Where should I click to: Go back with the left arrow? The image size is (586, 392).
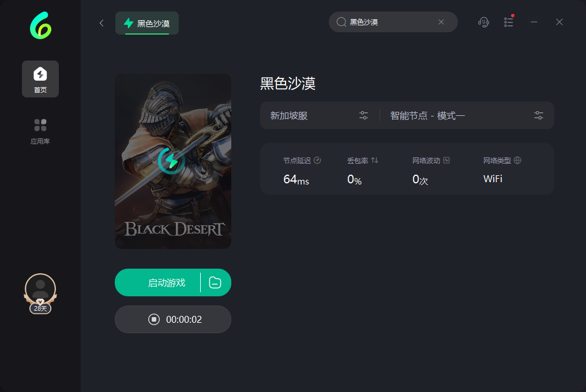pyautogui.click(x=102, y=23)
